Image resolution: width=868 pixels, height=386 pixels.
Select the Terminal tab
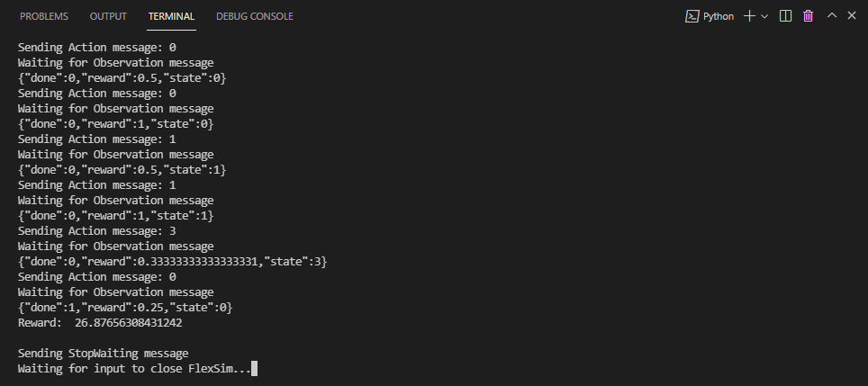171,16
